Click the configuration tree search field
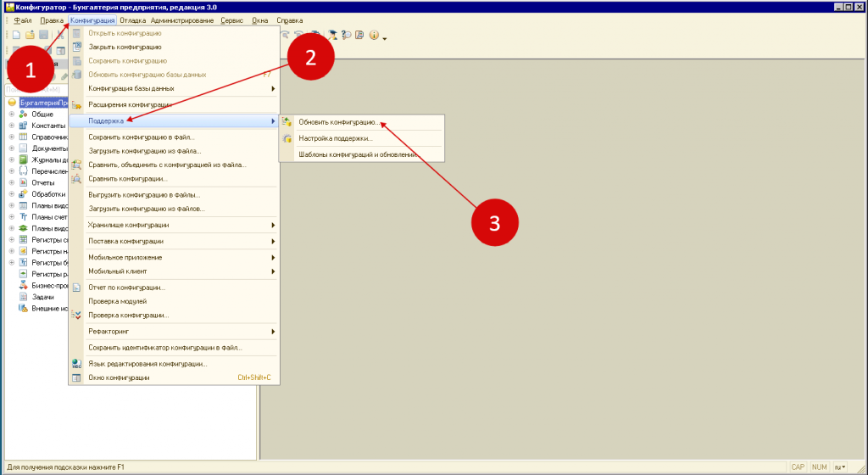Screen dimensions: 868x475 (36, 90)
